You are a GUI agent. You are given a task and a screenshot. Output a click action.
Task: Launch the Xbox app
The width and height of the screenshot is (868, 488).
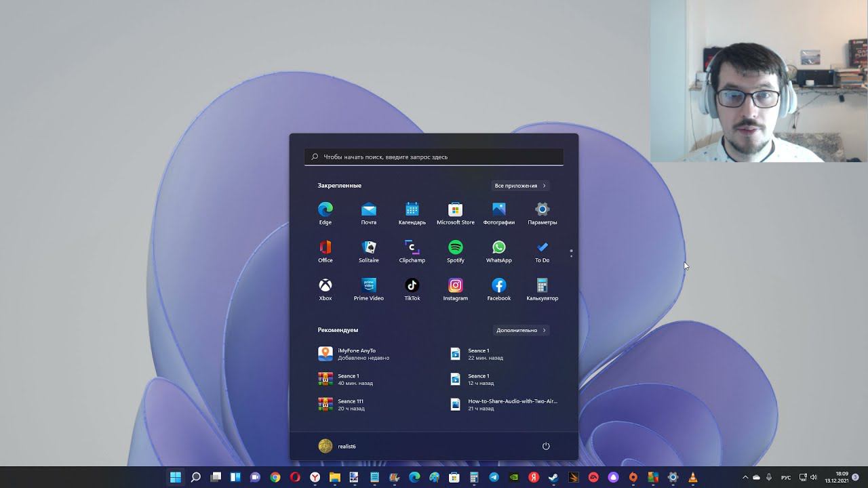[325, 289]
